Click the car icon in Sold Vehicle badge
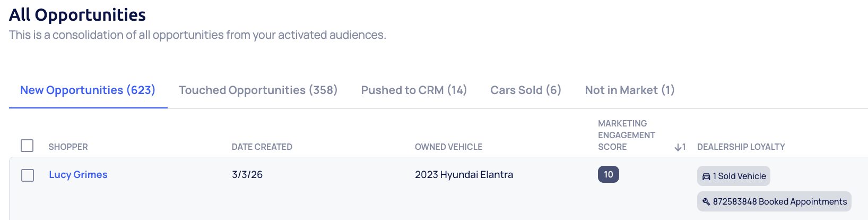Viewport: 868px width, 220px height. [706, 176]
